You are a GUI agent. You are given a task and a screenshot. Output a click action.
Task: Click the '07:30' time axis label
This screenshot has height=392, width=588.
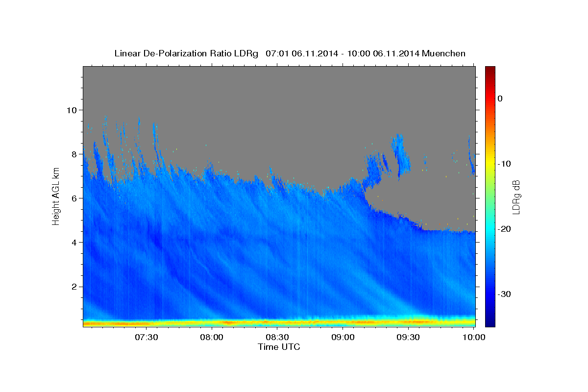(146, 338)
